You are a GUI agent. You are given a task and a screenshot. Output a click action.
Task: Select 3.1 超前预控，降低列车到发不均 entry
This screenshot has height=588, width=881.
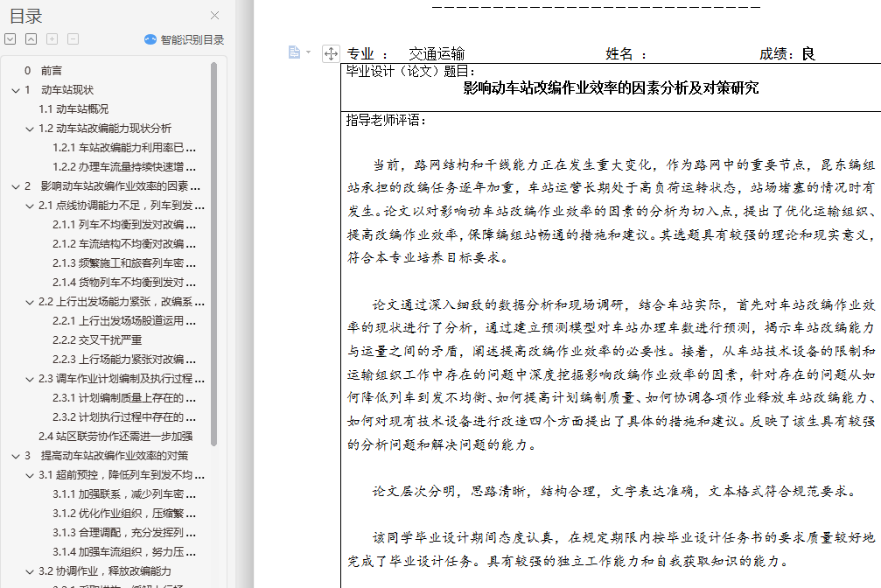pyautogui.click(x=121, y=474)
